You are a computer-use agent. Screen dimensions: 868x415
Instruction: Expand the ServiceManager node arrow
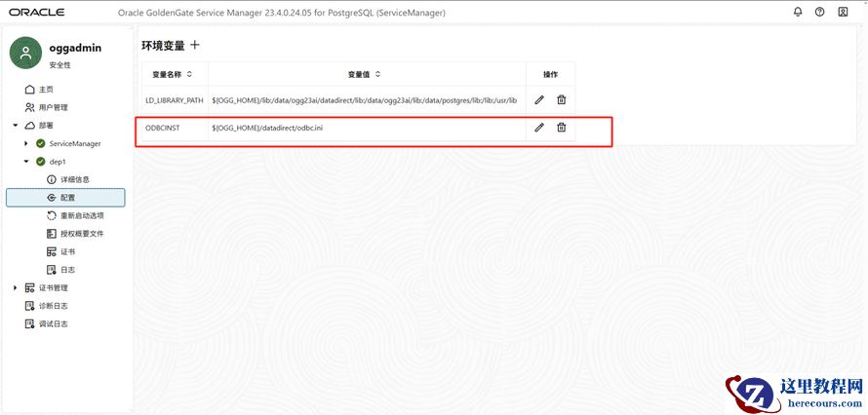(26, 143)
